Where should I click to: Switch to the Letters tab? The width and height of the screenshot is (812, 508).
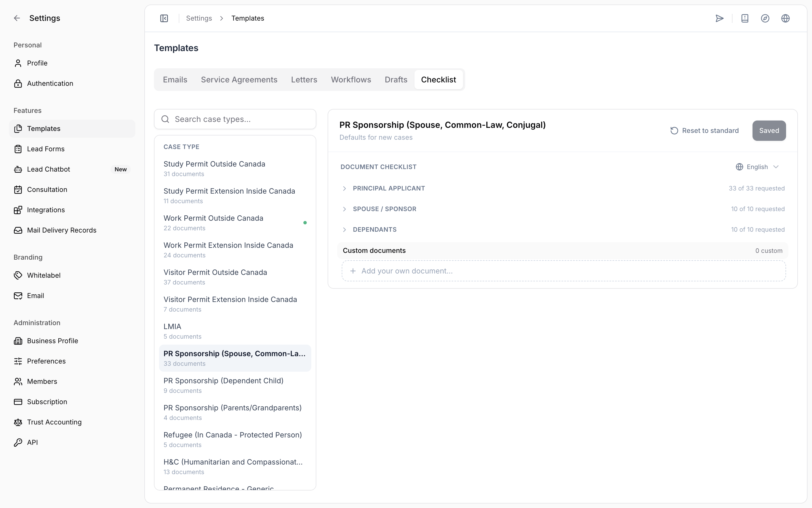tap(304, 80)
